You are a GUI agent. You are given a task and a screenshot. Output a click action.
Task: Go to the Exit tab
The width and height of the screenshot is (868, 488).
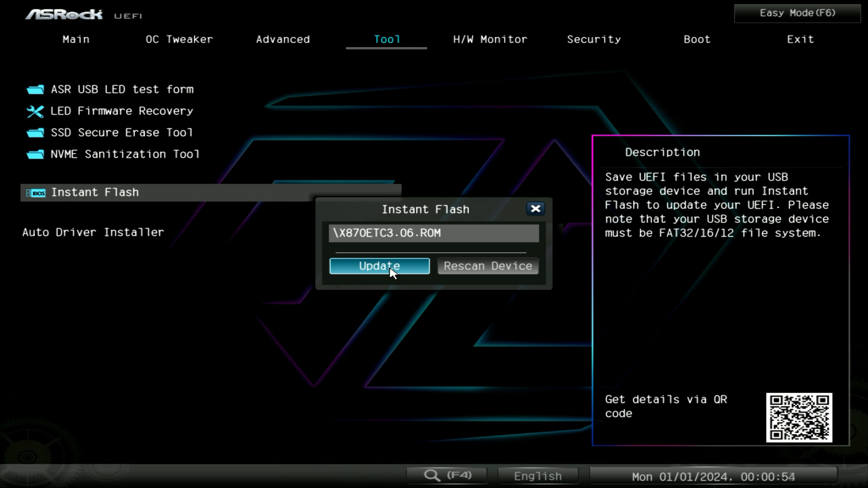point(800,39)
